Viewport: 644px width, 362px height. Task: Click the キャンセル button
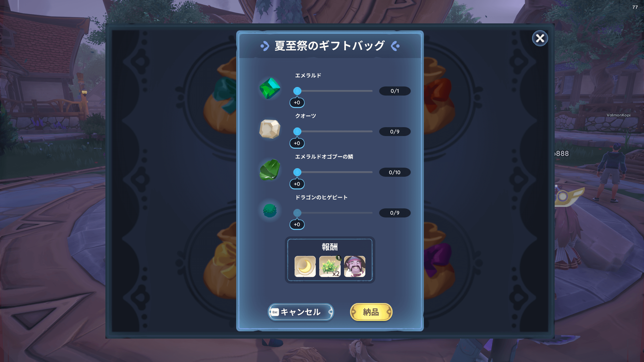[x=301, y=312]
